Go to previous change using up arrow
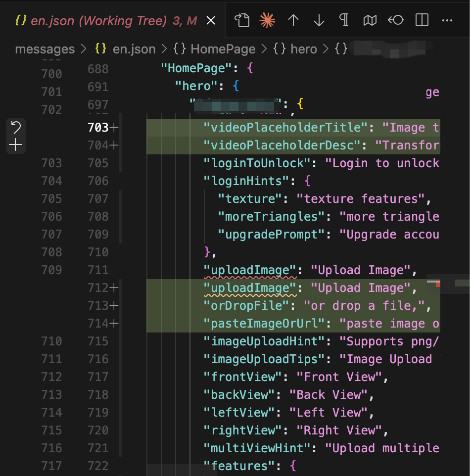Image resolution: width=470 pixels, height=476 pixels. pyautogui.click(x=293, y=21)
